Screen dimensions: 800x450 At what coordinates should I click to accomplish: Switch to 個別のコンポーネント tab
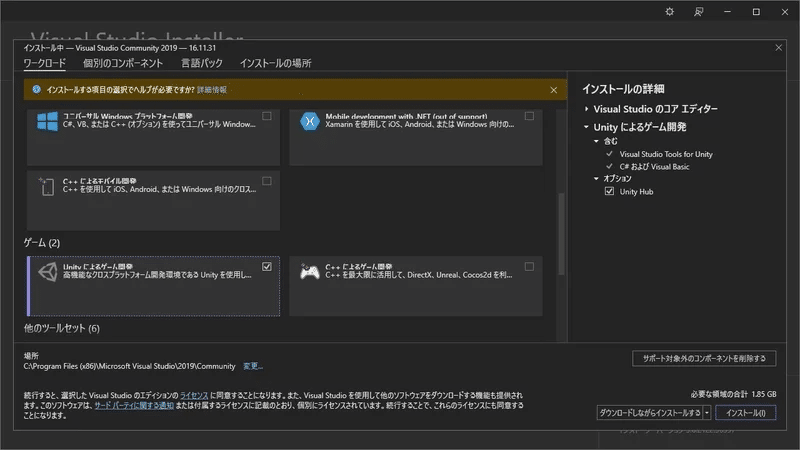[x=123, y=63]
